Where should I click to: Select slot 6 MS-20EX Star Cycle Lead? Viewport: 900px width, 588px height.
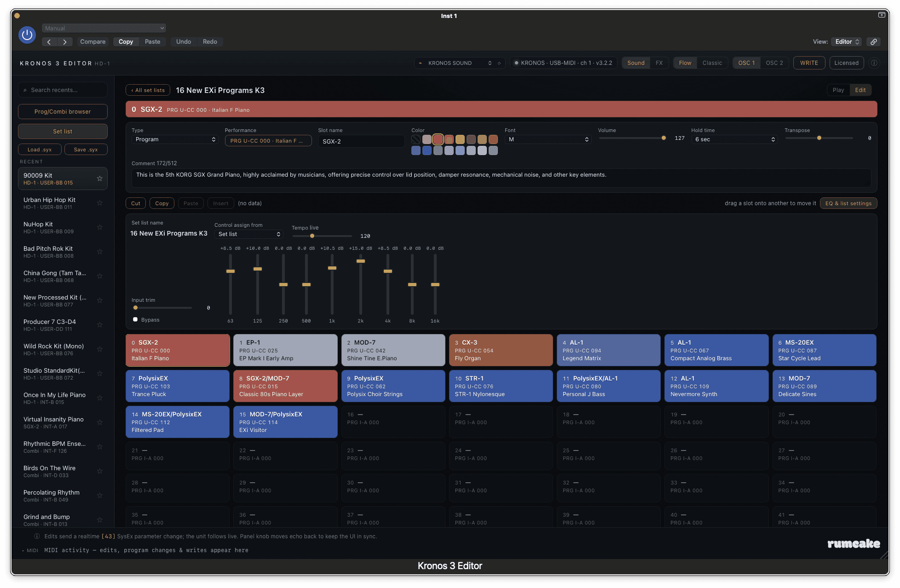(824, 350)
